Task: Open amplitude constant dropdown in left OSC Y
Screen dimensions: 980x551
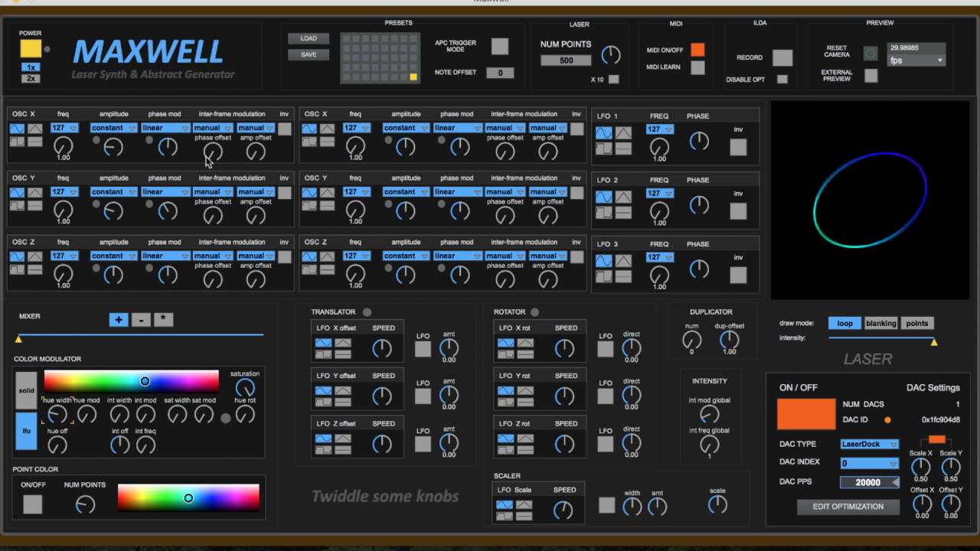Action: point(113,192)
